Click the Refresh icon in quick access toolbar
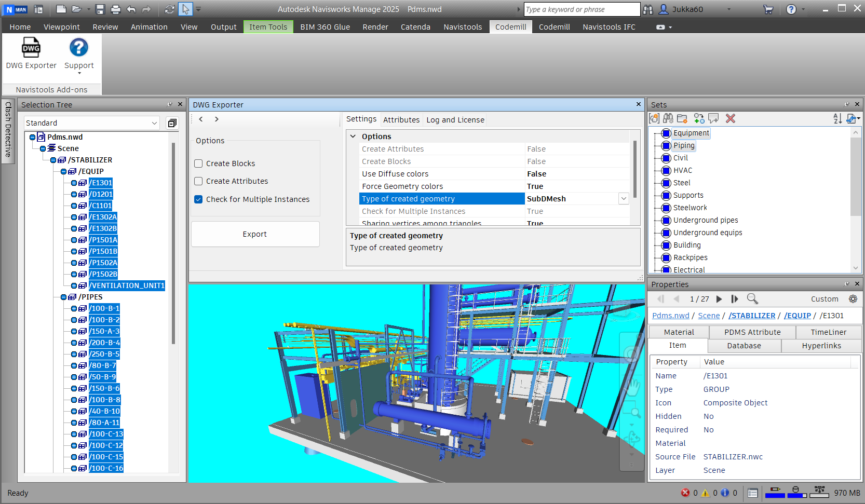 coord(170,9)
